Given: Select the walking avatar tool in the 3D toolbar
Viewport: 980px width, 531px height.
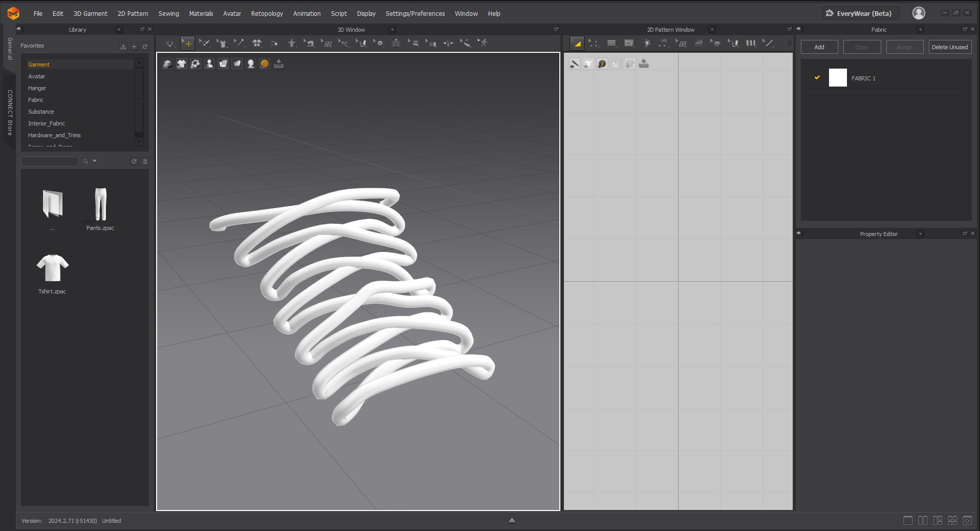Looking at the screenshot, I should coord(483,44).
